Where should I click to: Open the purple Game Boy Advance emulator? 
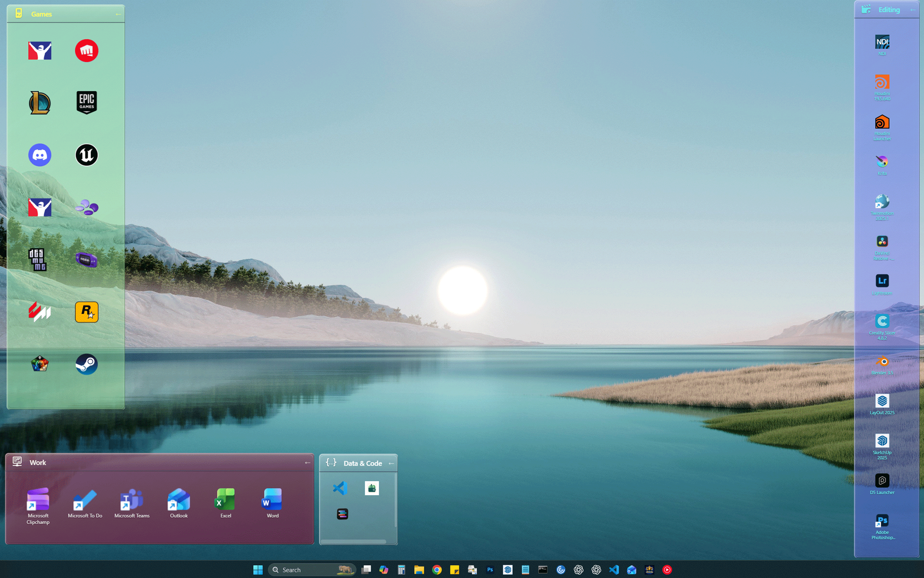86,260
